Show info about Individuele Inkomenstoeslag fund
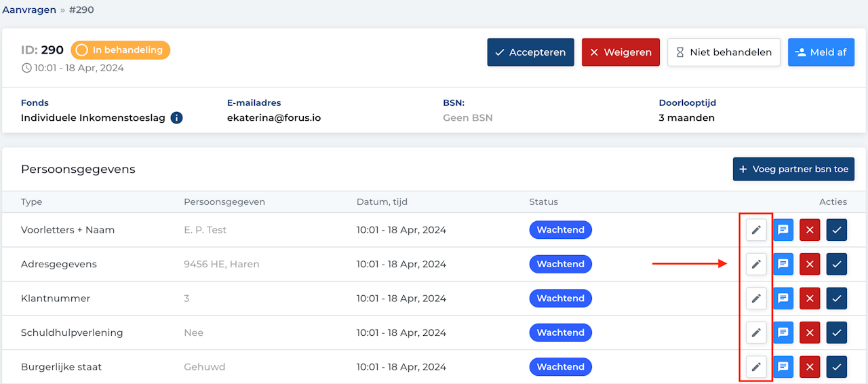 (176, 118)
